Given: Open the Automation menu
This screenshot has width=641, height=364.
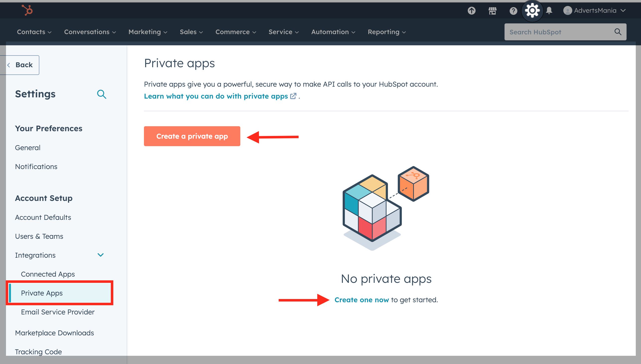Looking at the screenshot, I should point(333,32).
